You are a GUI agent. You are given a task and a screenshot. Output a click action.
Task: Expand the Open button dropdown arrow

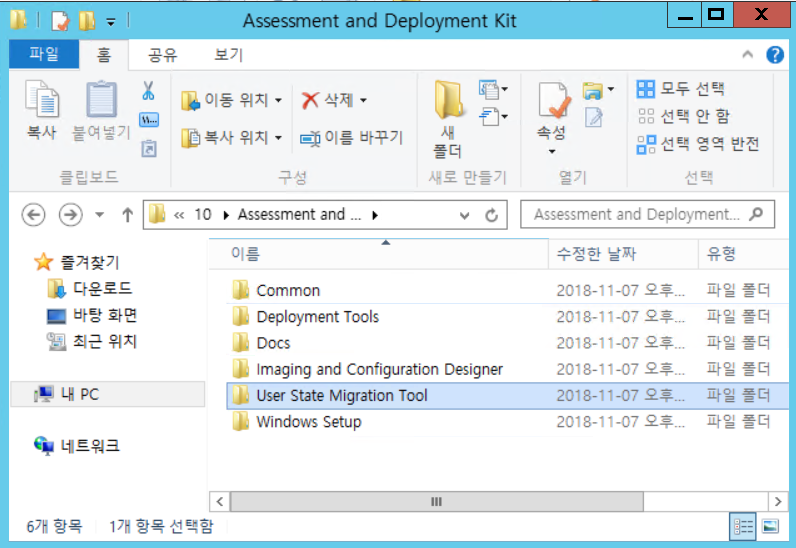(x=611, y=89)
